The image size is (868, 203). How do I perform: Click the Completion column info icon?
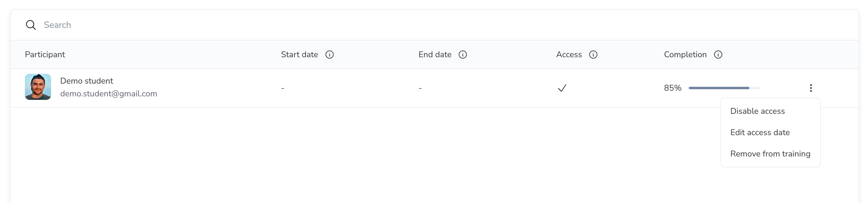coord(718,55)
